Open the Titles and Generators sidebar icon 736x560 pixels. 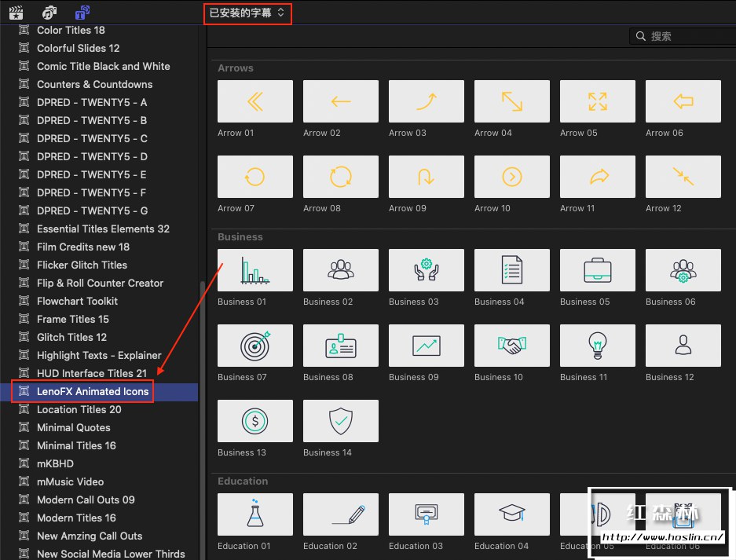coord(82,13)
